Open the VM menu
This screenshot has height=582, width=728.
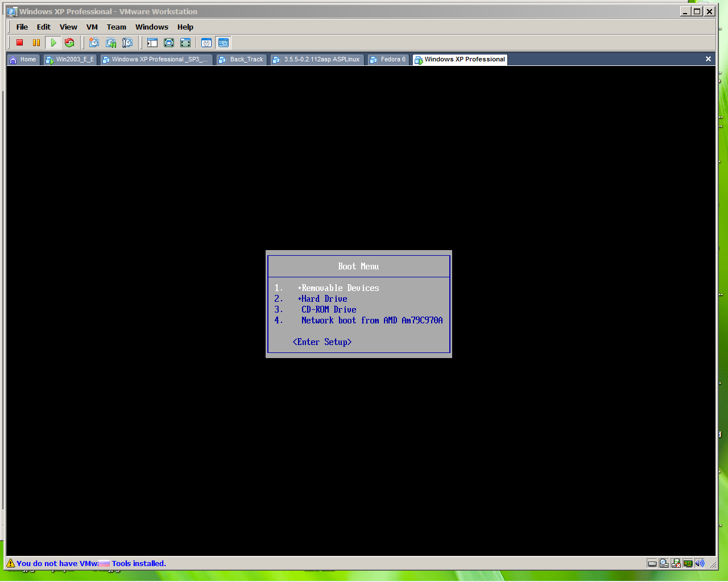point(92,27)
